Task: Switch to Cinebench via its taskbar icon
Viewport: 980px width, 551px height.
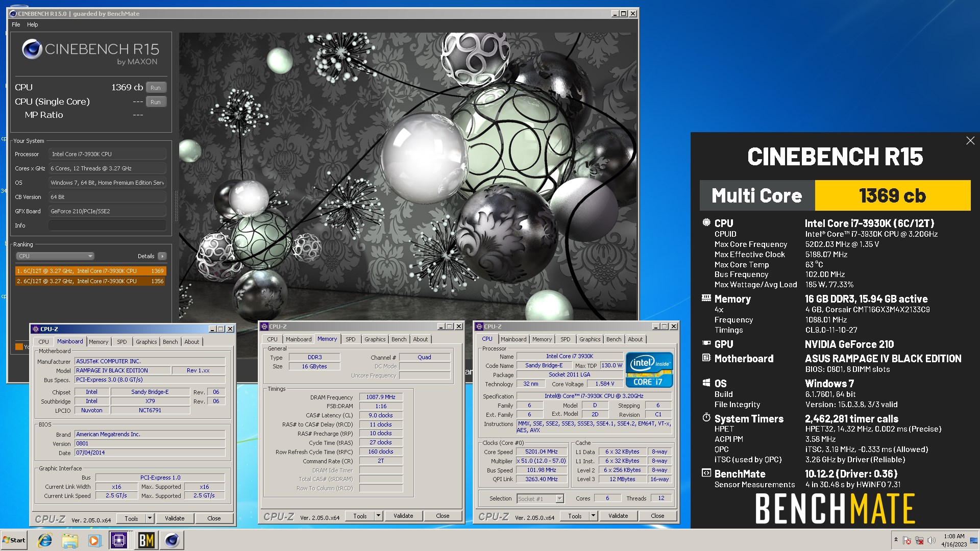Action: tap(173, 540)
